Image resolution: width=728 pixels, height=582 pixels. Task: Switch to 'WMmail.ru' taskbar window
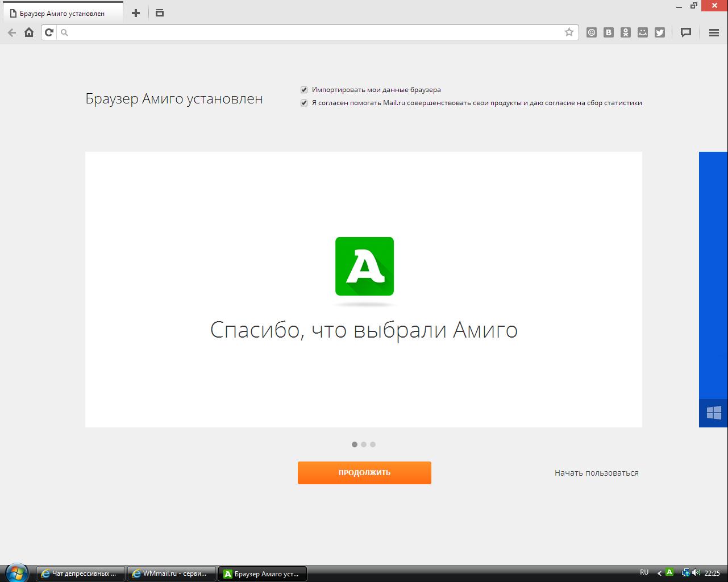[x=172, y=573]
